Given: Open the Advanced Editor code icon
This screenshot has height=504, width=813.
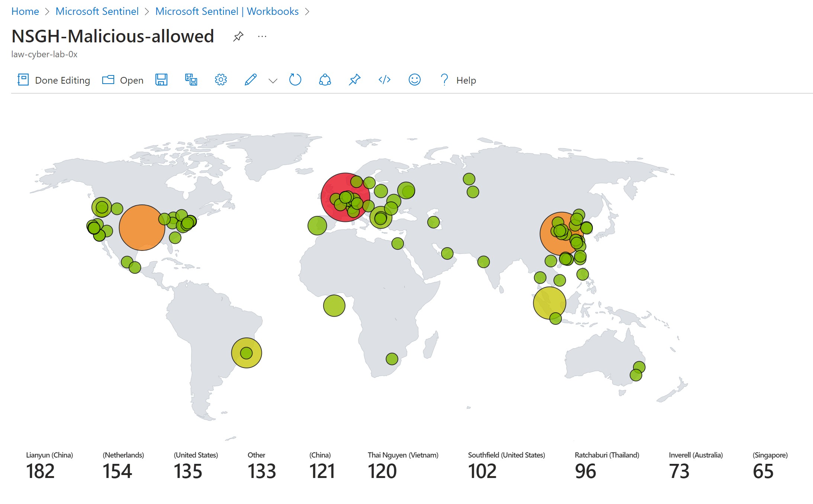Looking at the screenshot, I should coord(384,80).
